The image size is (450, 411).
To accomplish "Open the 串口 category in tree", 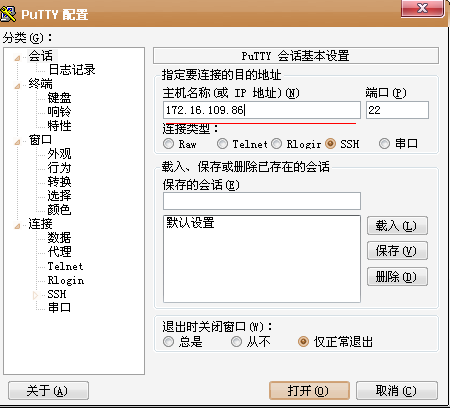I will pyautogui.click(x=59, y=307).
